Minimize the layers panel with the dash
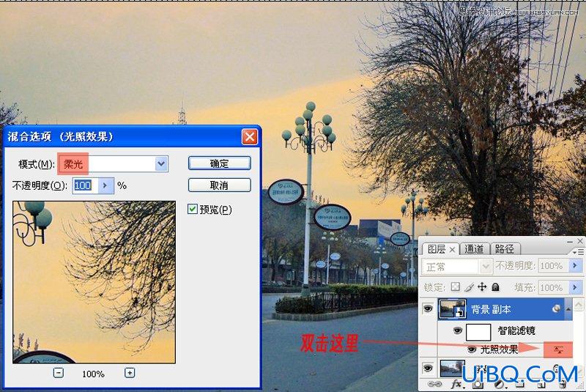586x392 pixels. [570, 242]
